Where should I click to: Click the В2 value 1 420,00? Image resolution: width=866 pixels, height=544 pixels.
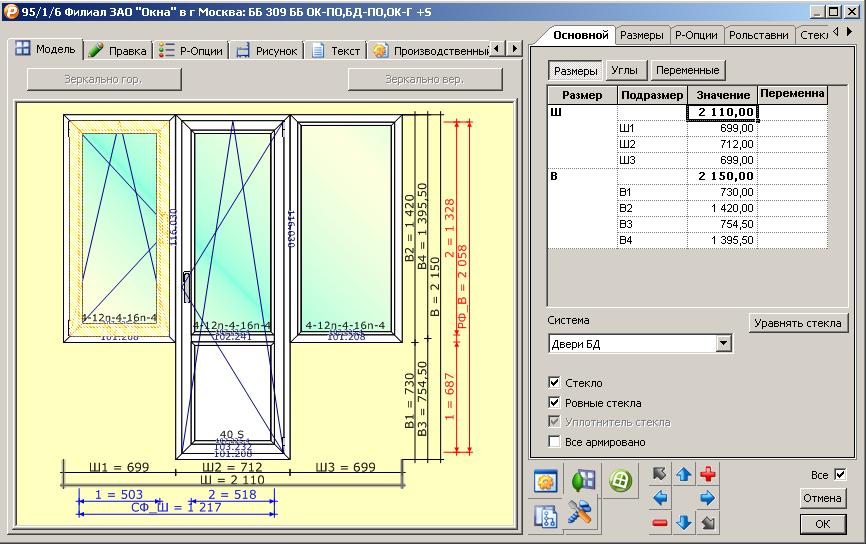[x=722, y=208]
